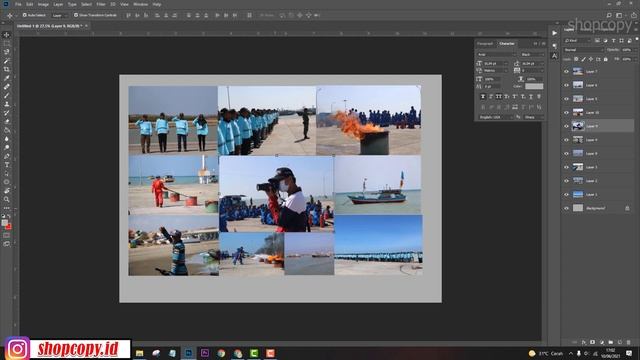Select the Healing Brush tool
Screen dimensions: 640x360
pyautogui.click(x=7, y=87)
